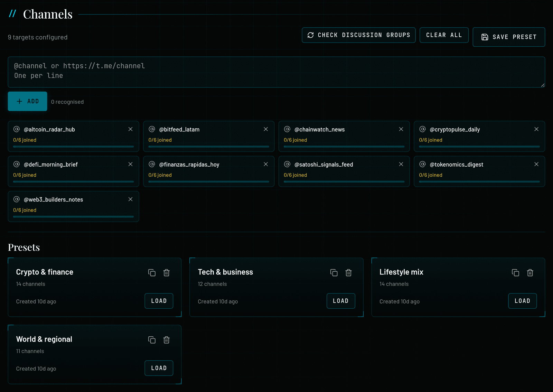Load the Tech & business preset
Viewport: 553px width, 392px height.
tap(341, 301)
